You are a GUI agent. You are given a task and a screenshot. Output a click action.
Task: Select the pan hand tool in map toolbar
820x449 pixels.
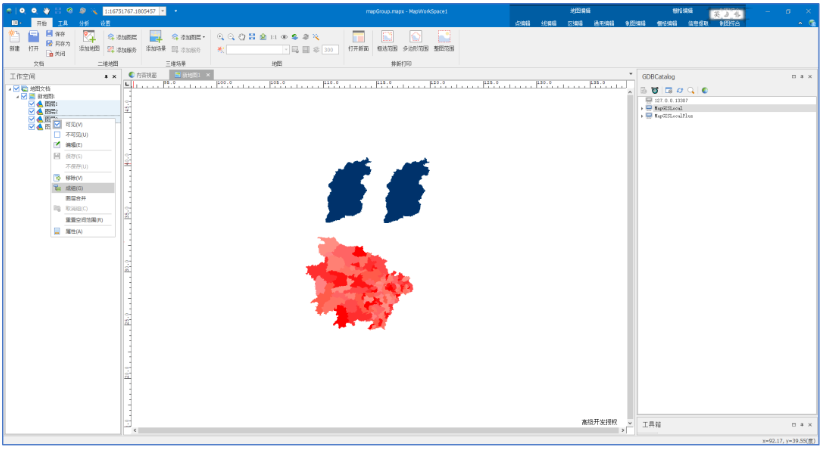(x=242, y=37)
